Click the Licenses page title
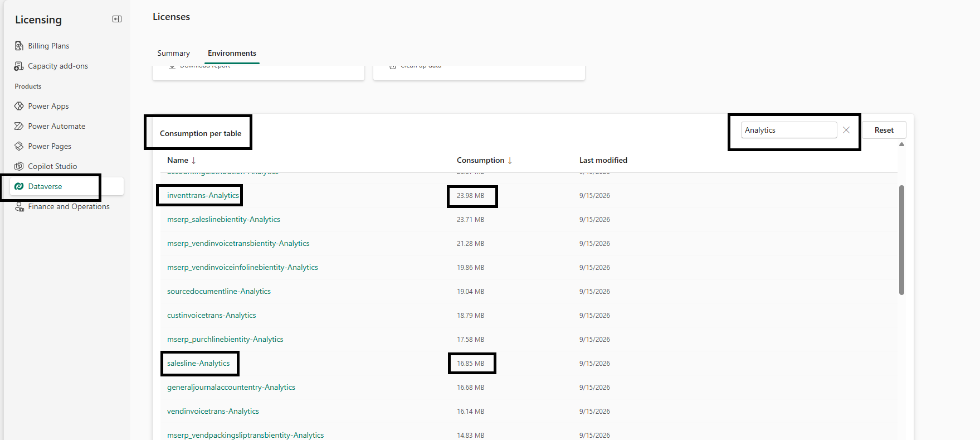Viewport: 980px width, 440px height. (x=171, y=17)
